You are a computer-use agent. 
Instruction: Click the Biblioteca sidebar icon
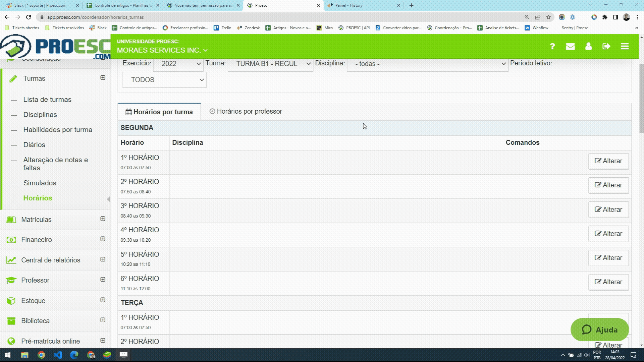(11, 320)
